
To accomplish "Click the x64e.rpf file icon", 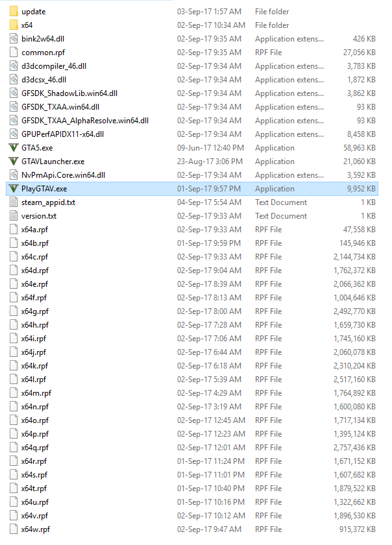I will [x=14, y=284].
